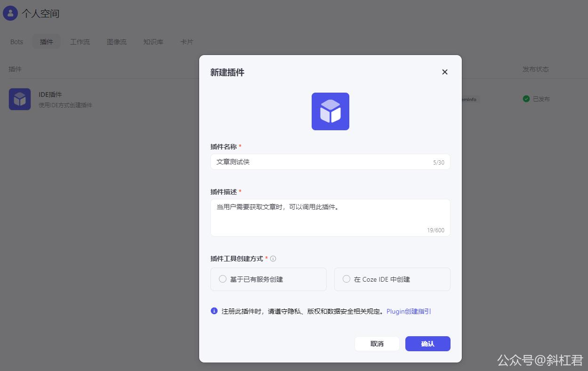588x371 pixels.
Task: Open the Plugin创建指引 link
Action: [x=409, y=311]
